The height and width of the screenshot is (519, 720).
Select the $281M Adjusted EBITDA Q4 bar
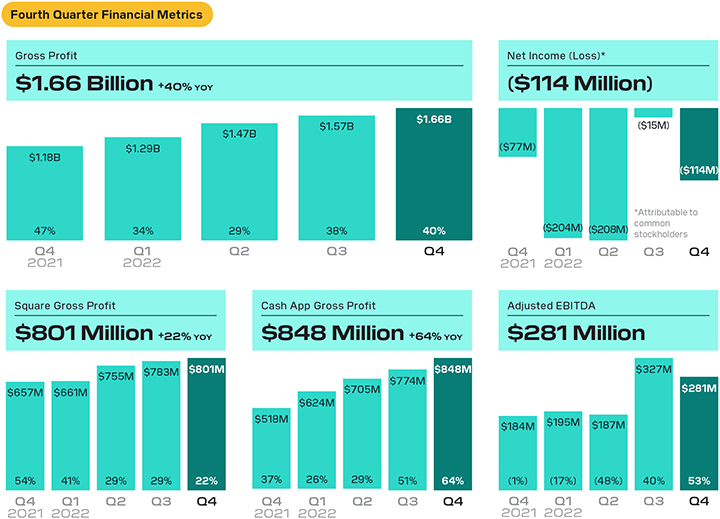(x=699, y=434)
